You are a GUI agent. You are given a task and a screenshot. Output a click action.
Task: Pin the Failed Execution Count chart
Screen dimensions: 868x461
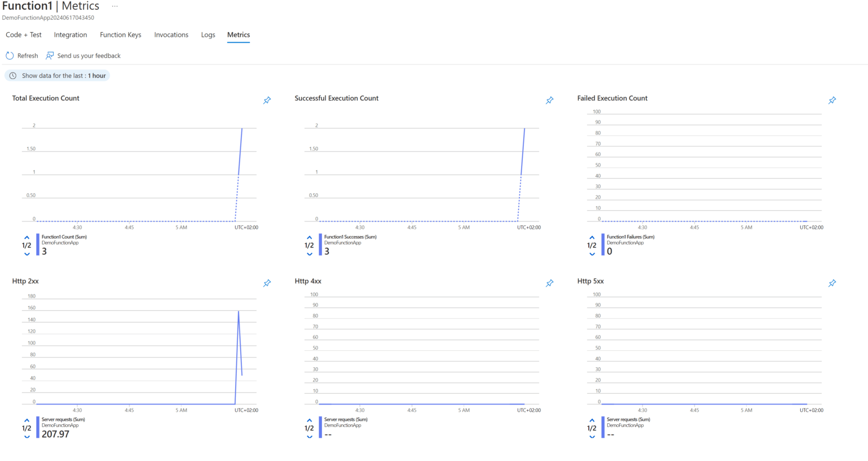coord(832,100)
